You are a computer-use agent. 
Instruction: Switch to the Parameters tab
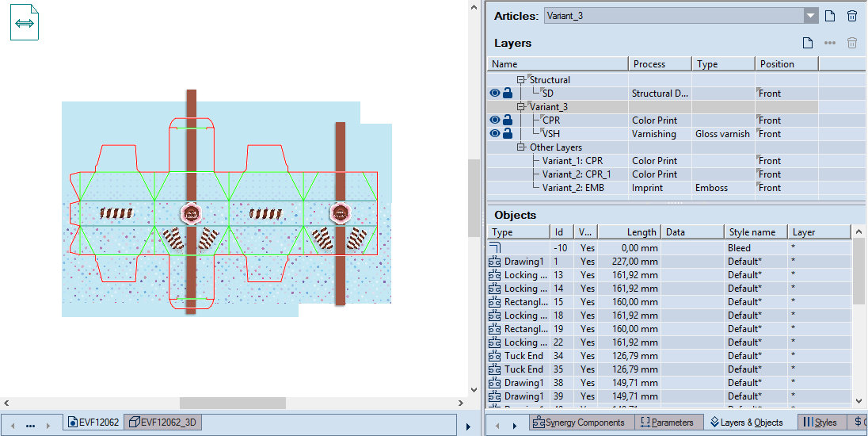click(x=667, y=423)
